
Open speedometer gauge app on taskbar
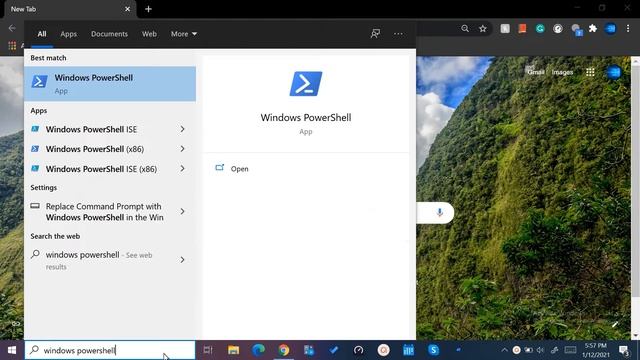click(358, 350)
